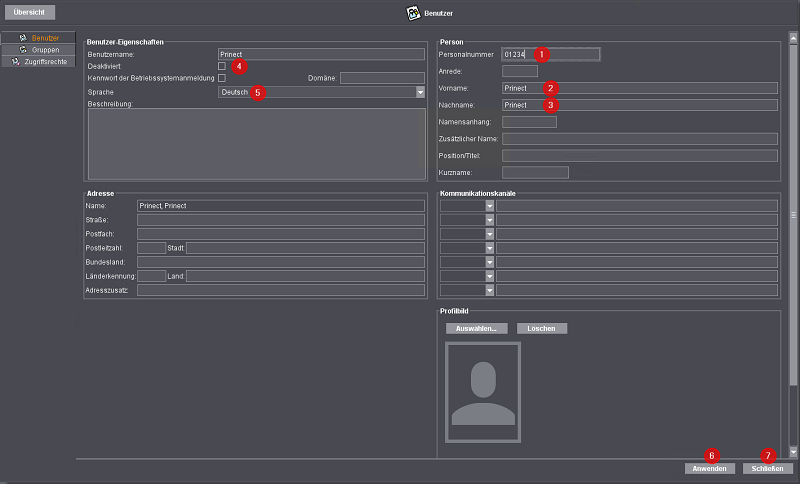Viewport: 800px width, 484px height.
Task: Enable Kennwort der Betriebssystemanmeldung checkbox
Action: [222, 78]
